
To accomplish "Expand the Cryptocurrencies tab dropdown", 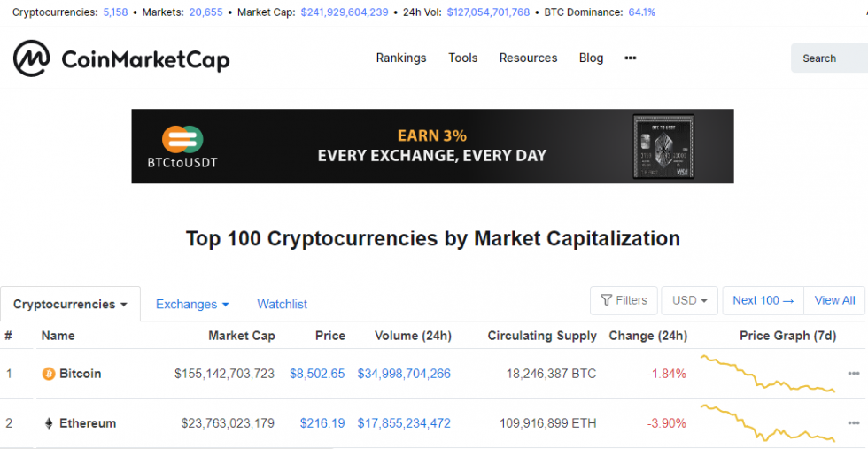I will pos(70,304).
